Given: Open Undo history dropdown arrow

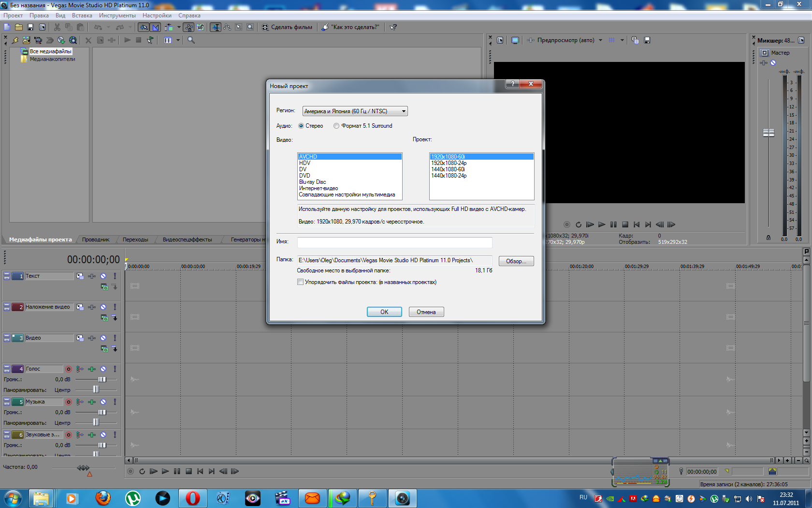Looking at the screenshot, I should [108, 27].
